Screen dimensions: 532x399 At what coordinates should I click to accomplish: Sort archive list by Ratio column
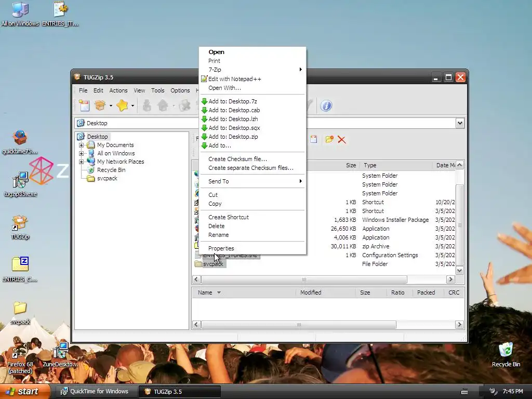(x=397, y=292)
